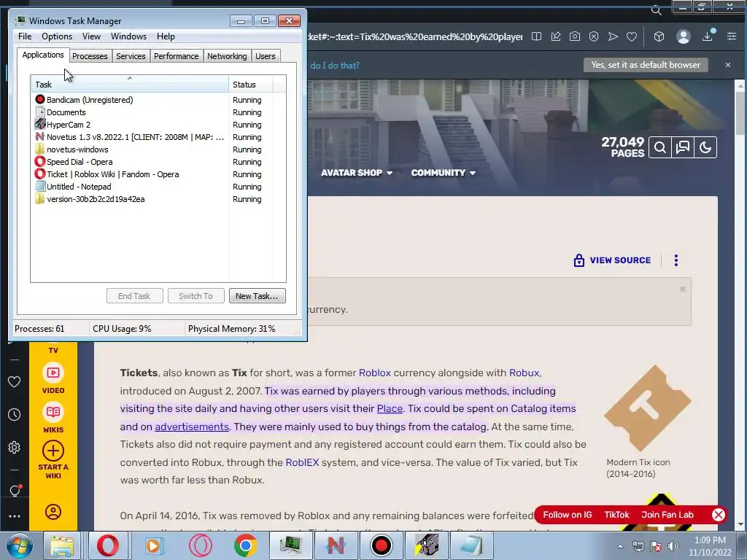The image size is (747, 560).
Task: Sort tasks by Status column header
Action: tap(251, 85)
